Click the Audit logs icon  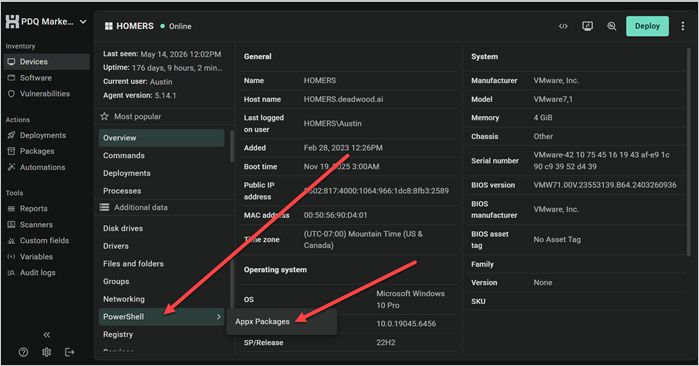point(11,273)
